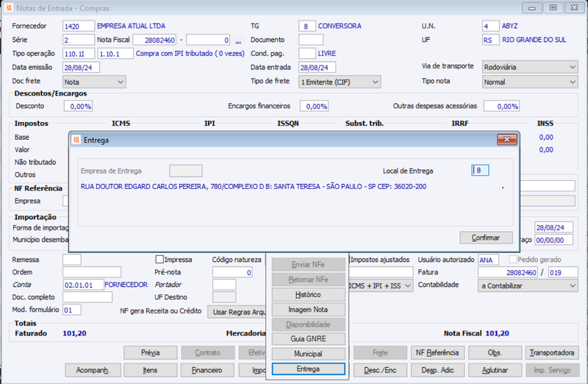
Task: Open the Financeiro button
Action: click(207, 370)
